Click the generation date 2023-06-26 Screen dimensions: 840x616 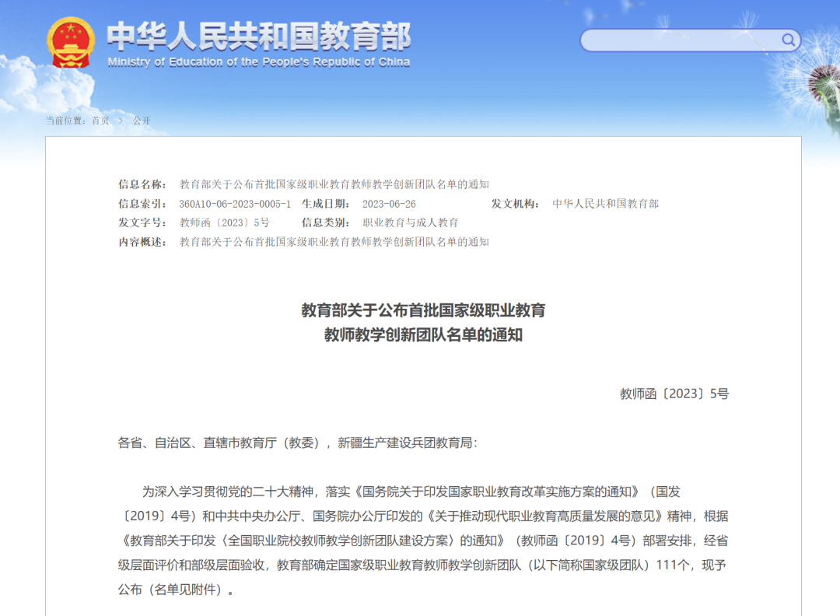(x=389, y=204)
